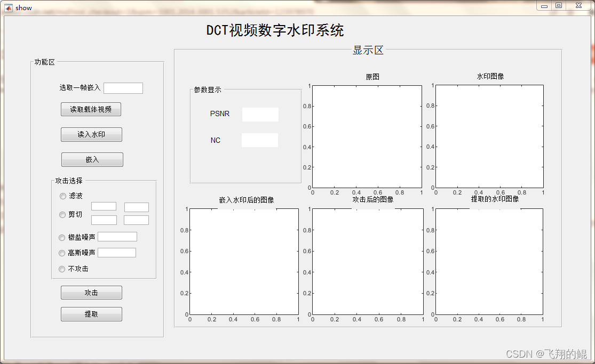Viewport: 595px width, 364px height.
Task: Click the PSNR value display field
Action: click(x=260, y=114)
